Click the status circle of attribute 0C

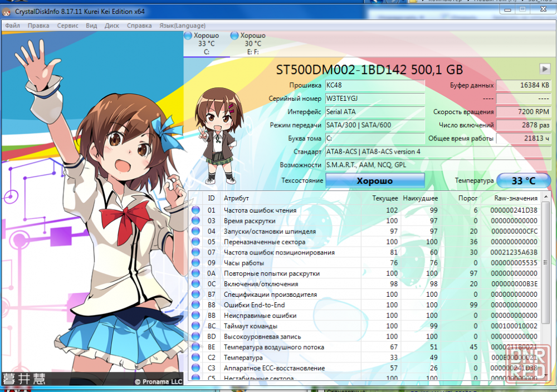click(x=196, y=284)
